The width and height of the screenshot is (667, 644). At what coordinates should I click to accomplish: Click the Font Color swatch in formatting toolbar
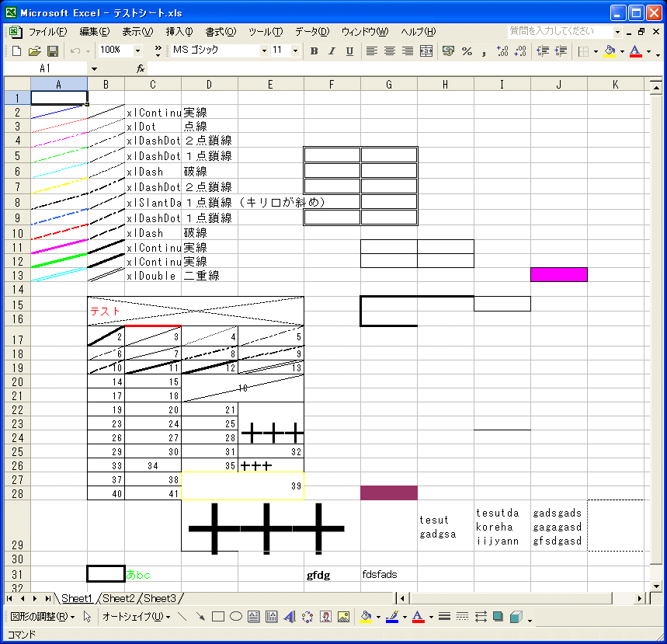click(635, 50)
